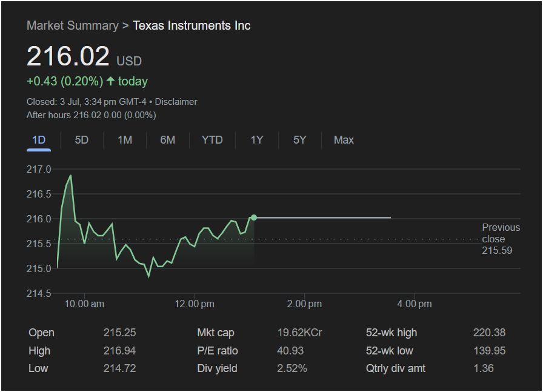Image resolution: width=543 pixels, height=392 pixels.
Task: Click the 2:00 pm axis label
Action: [x=304, y=304]
